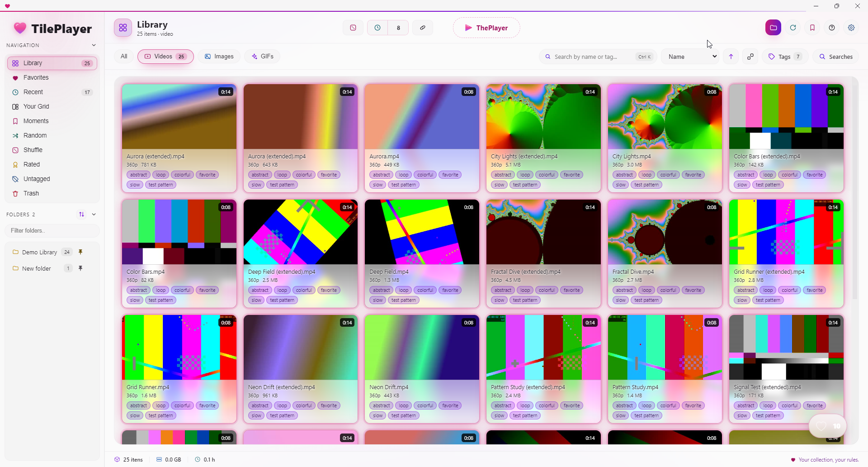Select Library in the navigation
Viewport: 868px width, 467px height.
click(52, 63)
